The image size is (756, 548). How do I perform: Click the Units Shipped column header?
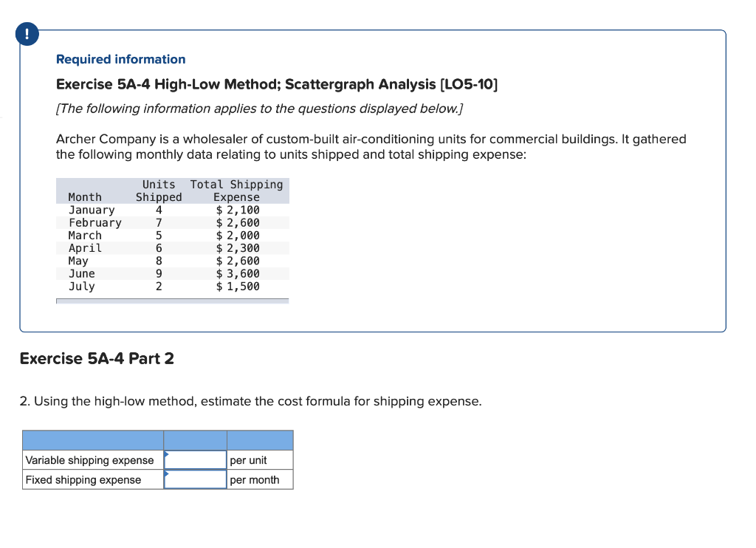159,191
